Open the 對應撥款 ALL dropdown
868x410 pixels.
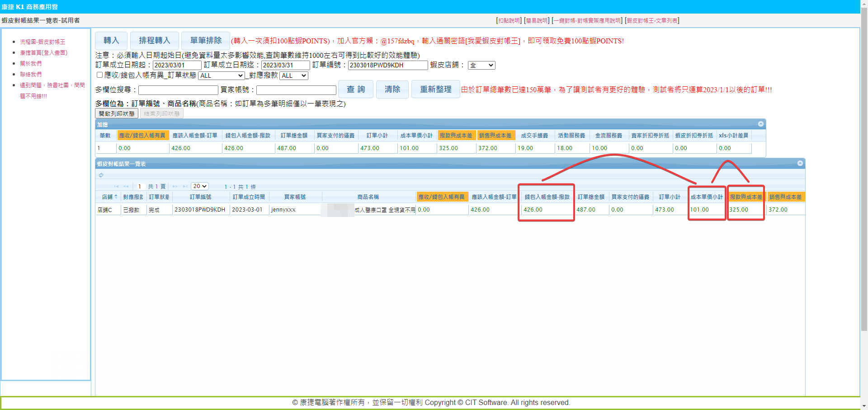[294, 75]
